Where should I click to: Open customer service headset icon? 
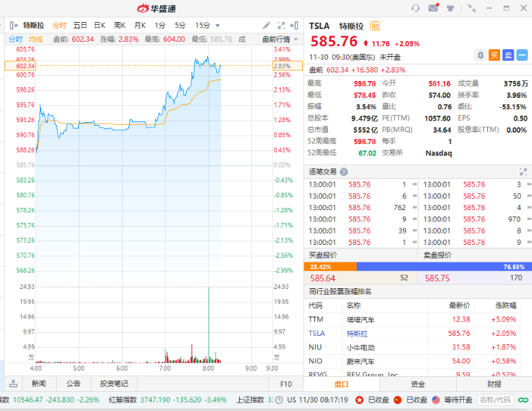(415, 8)
